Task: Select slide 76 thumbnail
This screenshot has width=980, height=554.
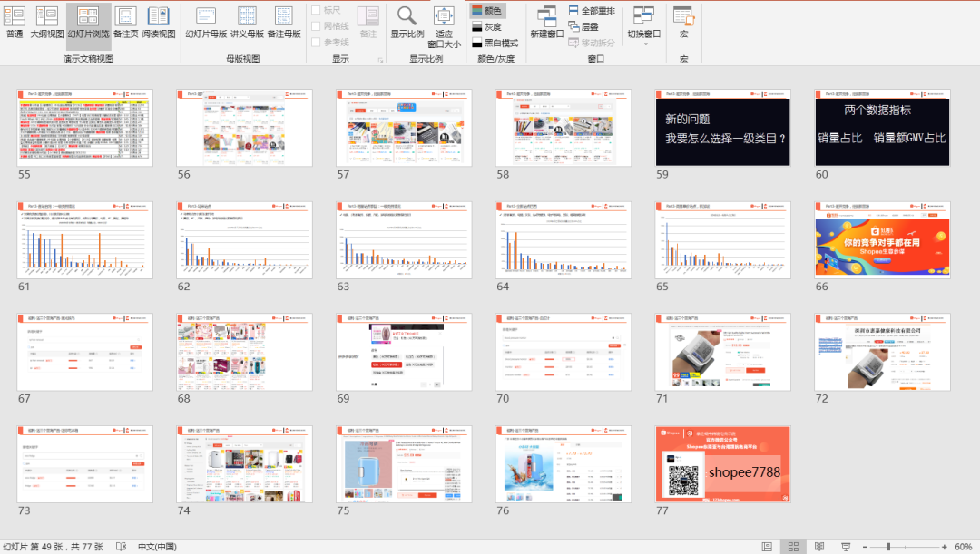Action: [x=563, y=464]
